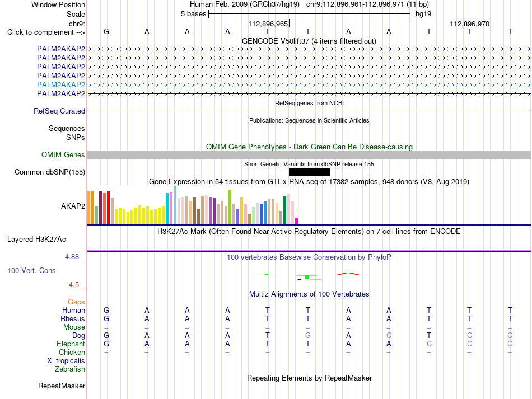
Task: Click the tall yellow-green GTEx expression bar
Action: [230, 207]
